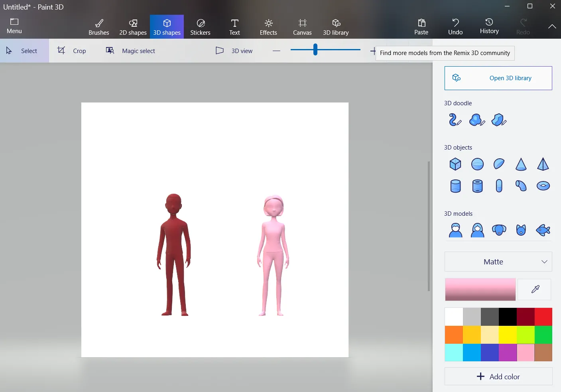Switch to the Effects tab
Image resolution: width=561 pixels, height=392 pixels.
(x=268, y=26)
